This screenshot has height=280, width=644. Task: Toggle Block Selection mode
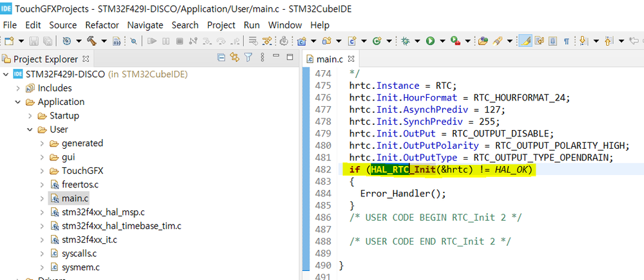[x=553, y=41]
